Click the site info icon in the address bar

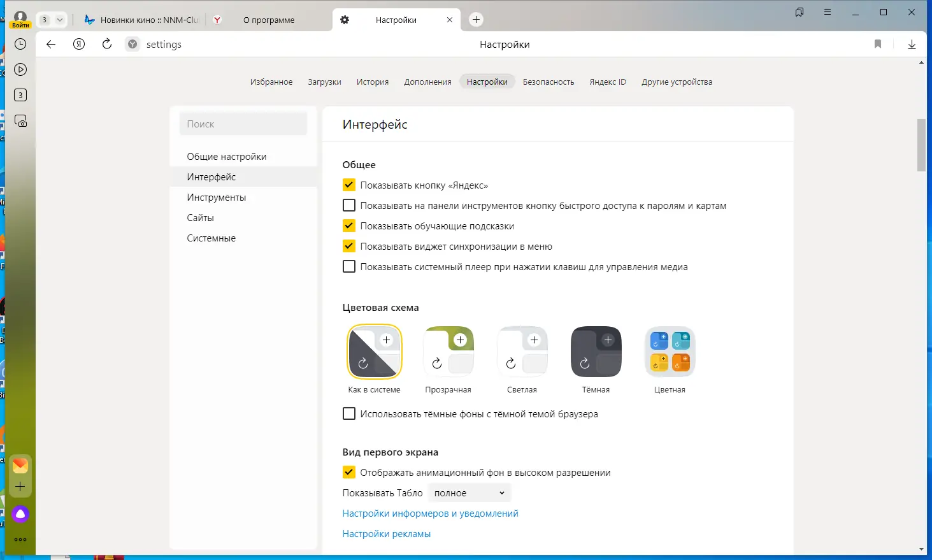coord(133,44)
